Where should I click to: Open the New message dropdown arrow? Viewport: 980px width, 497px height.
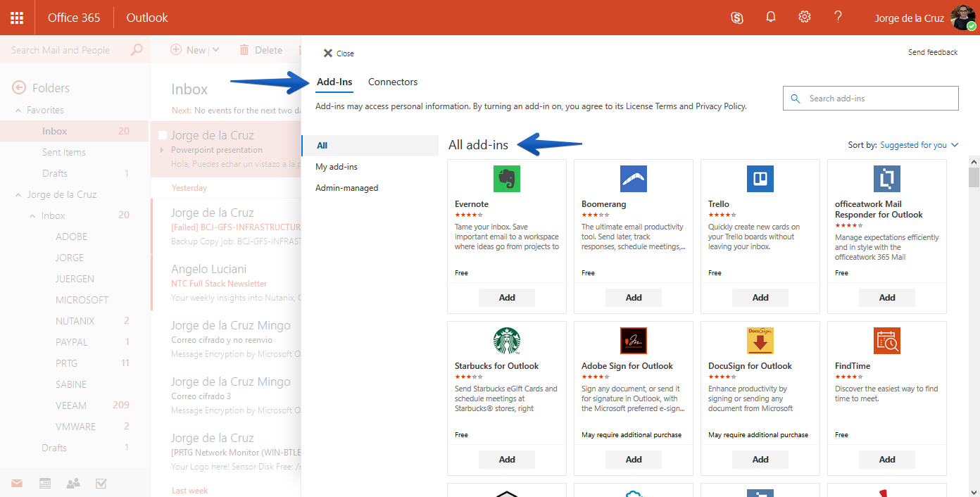pyautogui.click(x=215, y=50)
